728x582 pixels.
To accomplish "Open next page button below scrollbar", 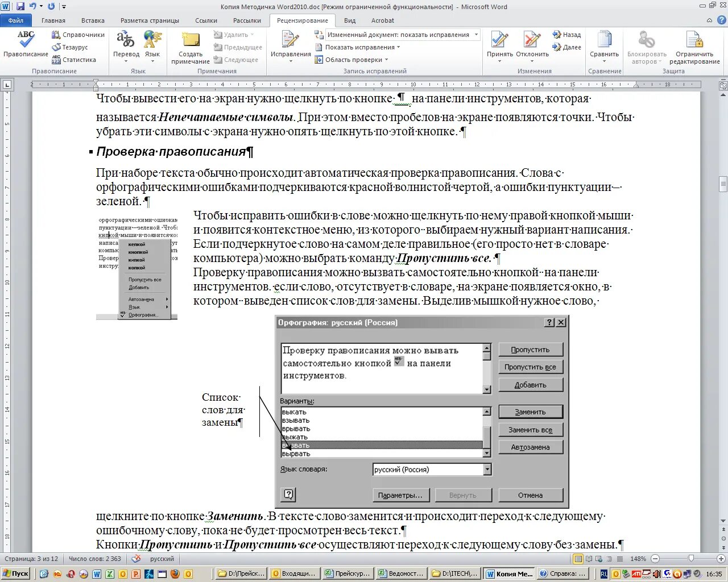I will 723,547.
